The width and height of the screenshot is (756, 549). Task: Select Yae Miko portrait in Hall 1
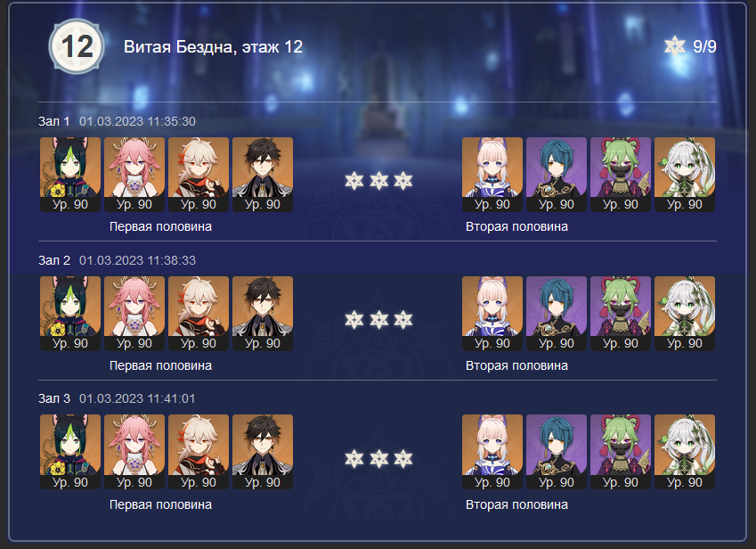[x=134, y=174]
